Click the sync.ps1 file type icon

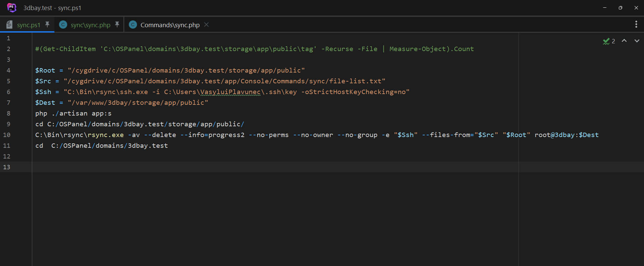click(9, 25)
